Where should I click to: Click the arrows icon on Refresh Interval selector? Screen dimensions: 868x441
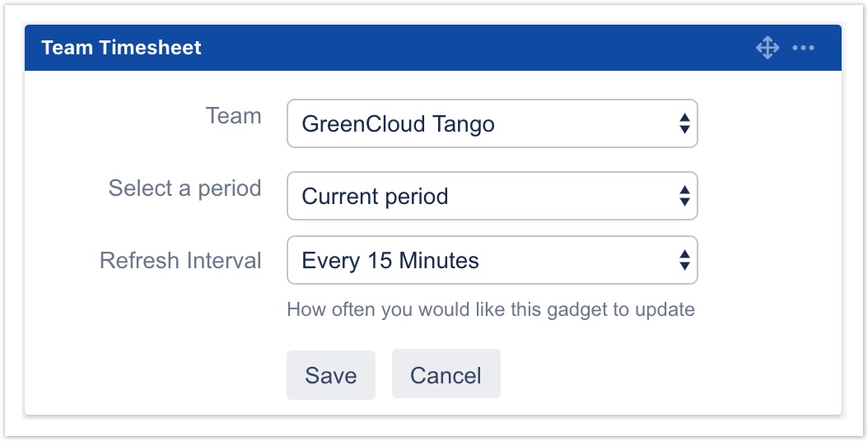(684, 261)
